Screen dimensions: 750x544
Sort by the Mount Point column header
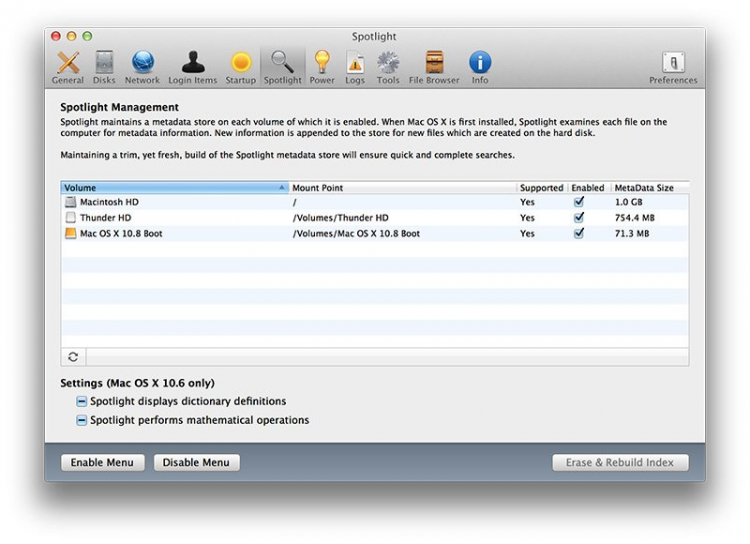click(x=403, y=188)
